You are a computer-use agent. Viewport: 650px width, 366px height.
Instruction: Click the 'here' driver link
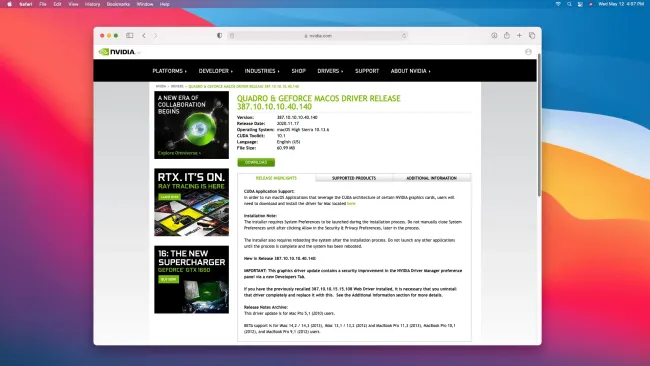pos(351,204)
